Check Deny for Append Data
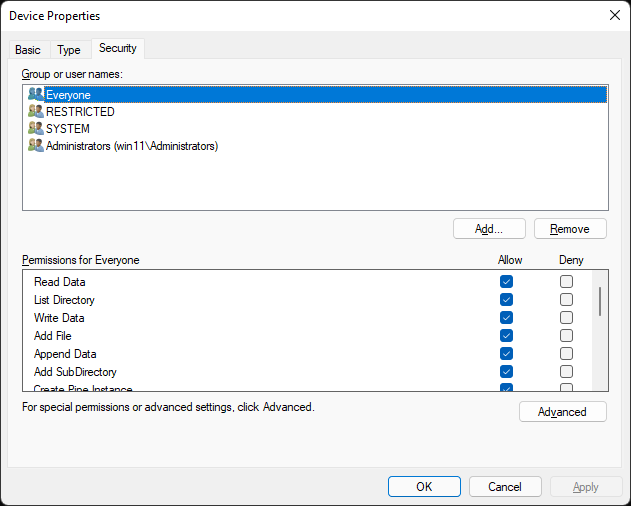Viewport: 631px width, 506px height. coord(566,353)
